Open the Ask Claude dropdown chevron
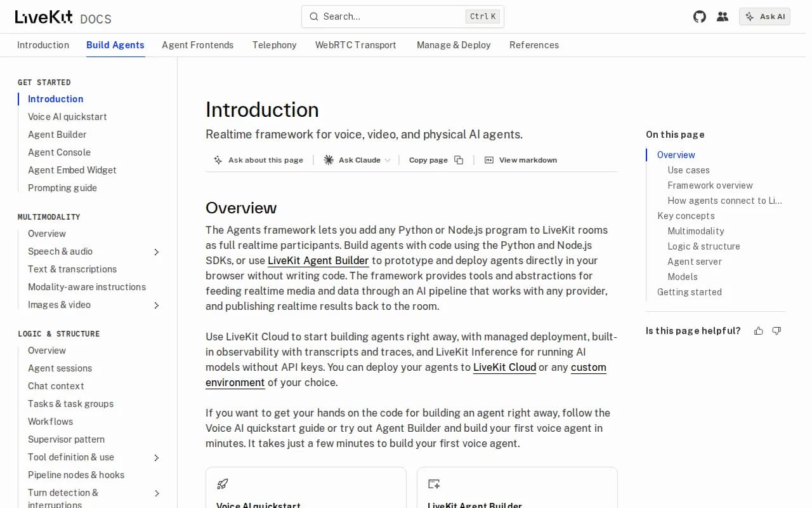The image size is (812, 508). click(387, 160)
